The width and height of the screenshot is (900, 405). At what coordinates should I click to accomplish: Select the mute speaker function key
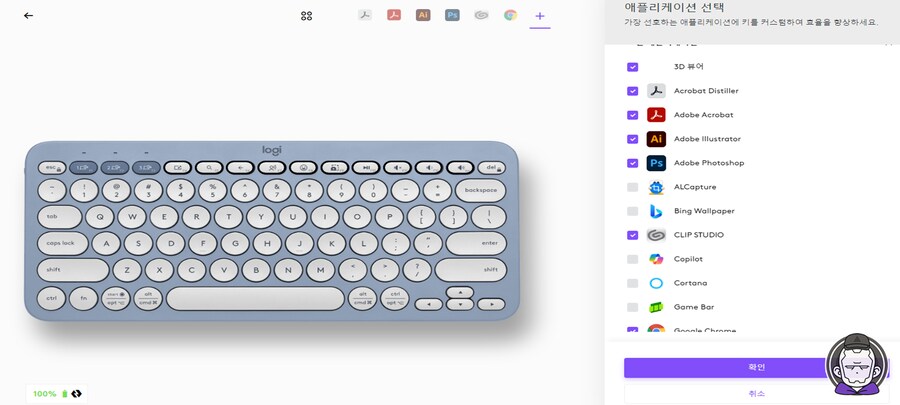pyautogui.click(x=398, y=168)
